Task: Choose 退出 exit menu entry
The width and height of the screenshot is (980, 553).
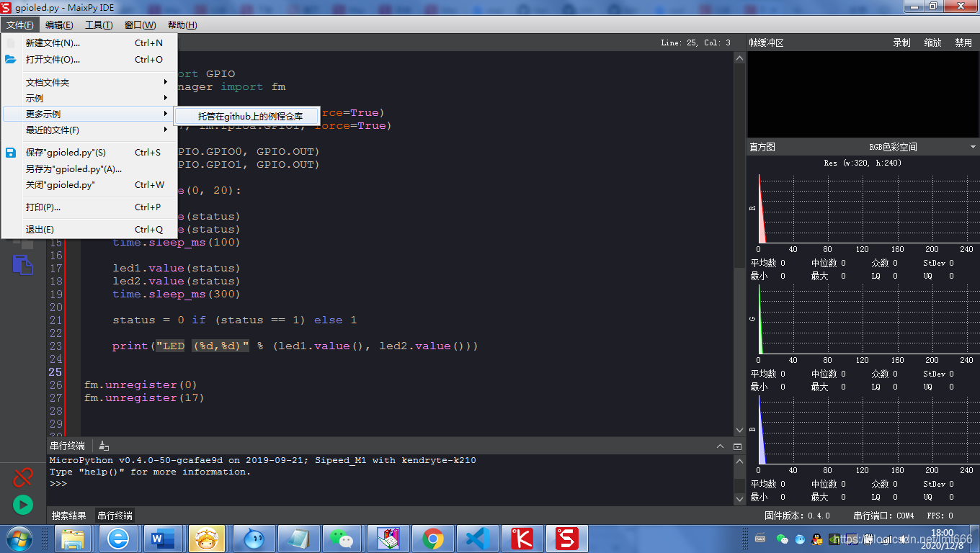Action: click(x=89, y=230)
